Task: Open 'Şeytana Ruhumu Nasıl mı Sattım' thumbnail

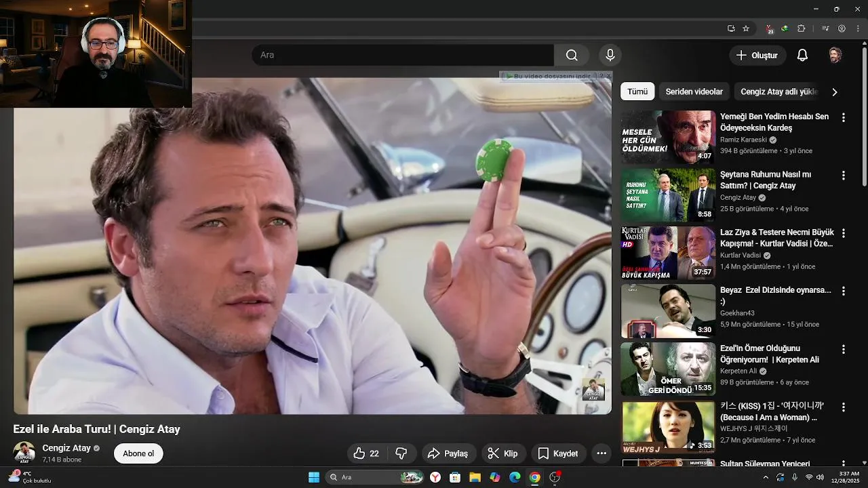Action: (x=668, y=195)
